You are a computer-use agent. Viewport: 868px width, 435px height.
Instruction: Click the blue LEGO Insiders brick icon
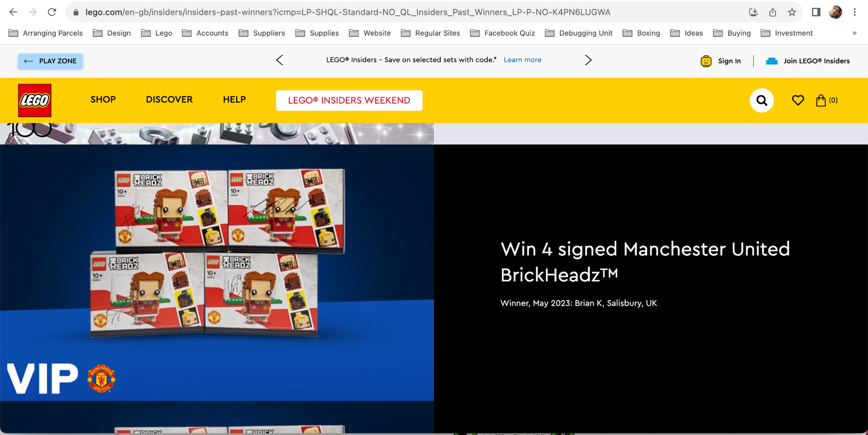click(x=771, y=61)
